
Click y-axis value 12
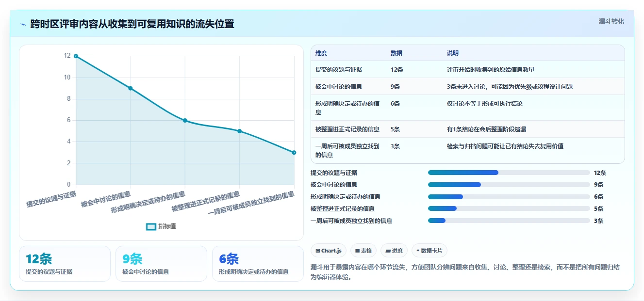(67, 56)
